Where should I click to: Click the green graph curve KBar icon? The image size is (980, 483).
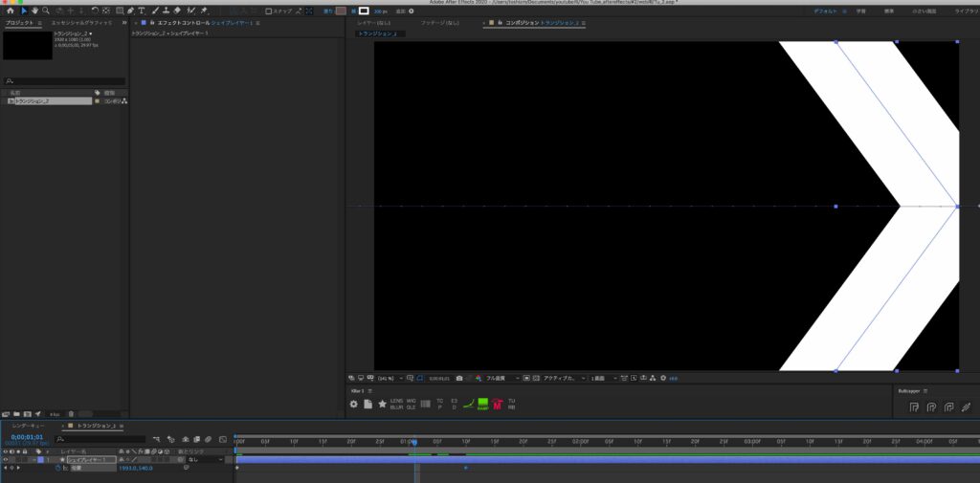[468, 405]
